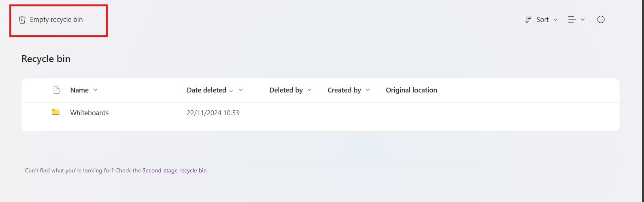Viewport: 644px width, 202px height.
Task: Click the Empty recycle bin label
Action: 56,19
